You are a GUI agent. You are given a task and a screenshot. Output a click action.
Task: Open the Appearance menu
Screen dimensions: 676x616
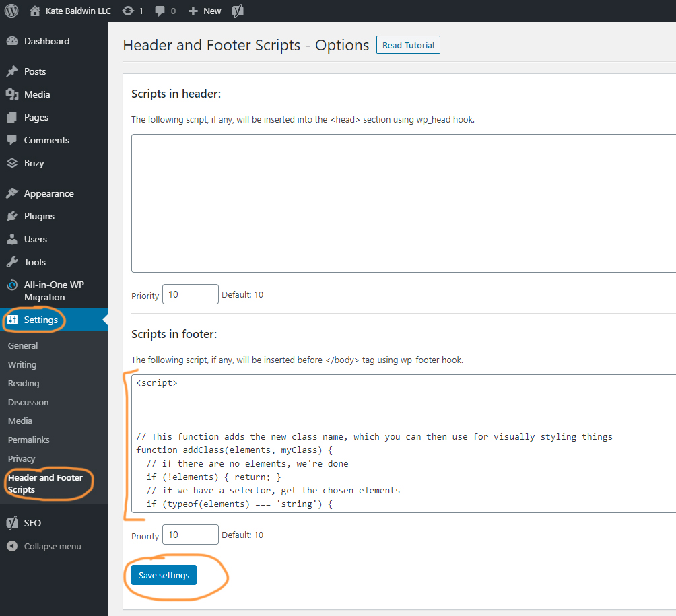point(48,193)
